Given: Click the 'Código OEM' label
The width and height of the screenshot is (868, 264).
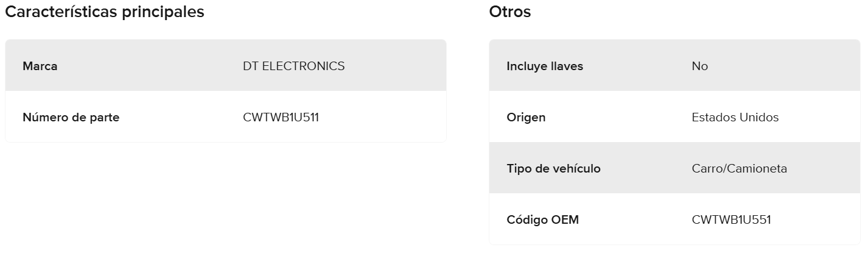Looking at the screenshot, I should tap(542, 219).
